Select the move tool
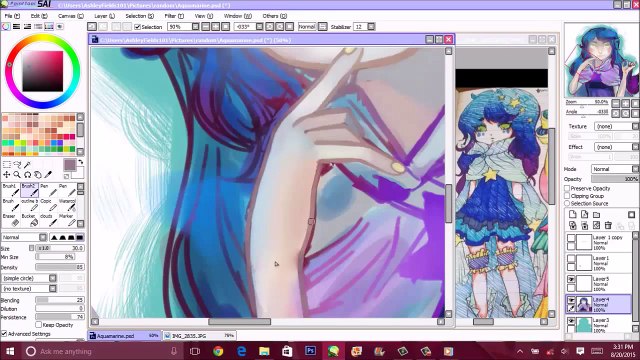This screenshot has width=640, height=360. tap(7, 175)
